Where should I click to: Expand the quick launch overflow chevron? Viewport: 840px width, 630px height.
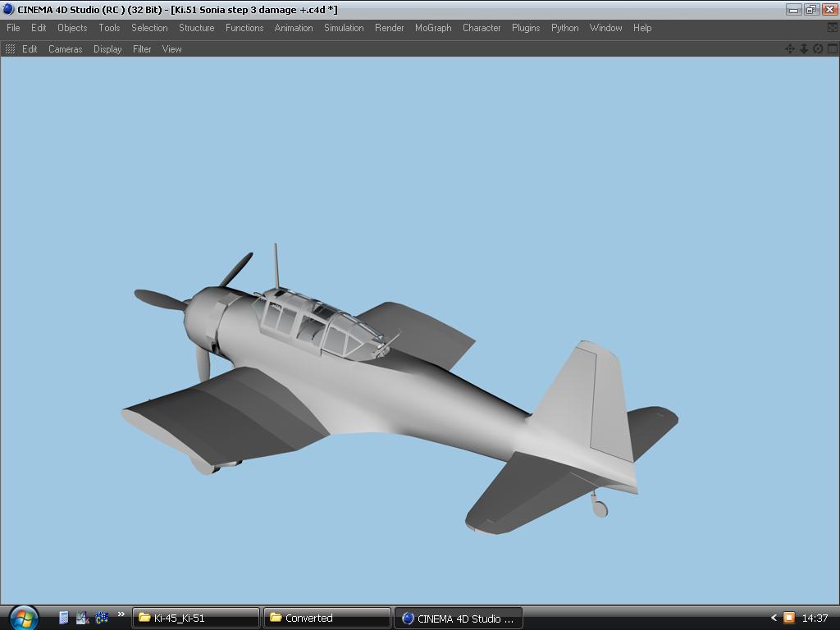[x=121, y=614]
